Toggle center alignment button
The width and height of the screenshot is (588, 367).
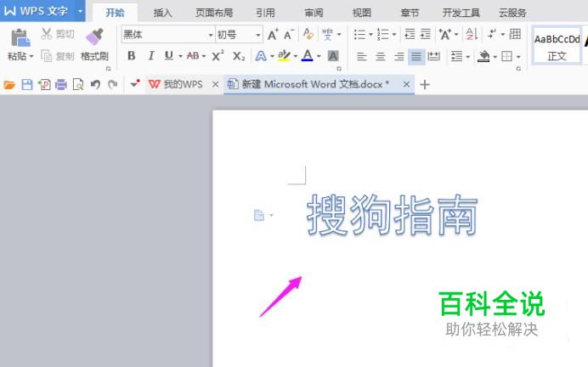(381, 56)
